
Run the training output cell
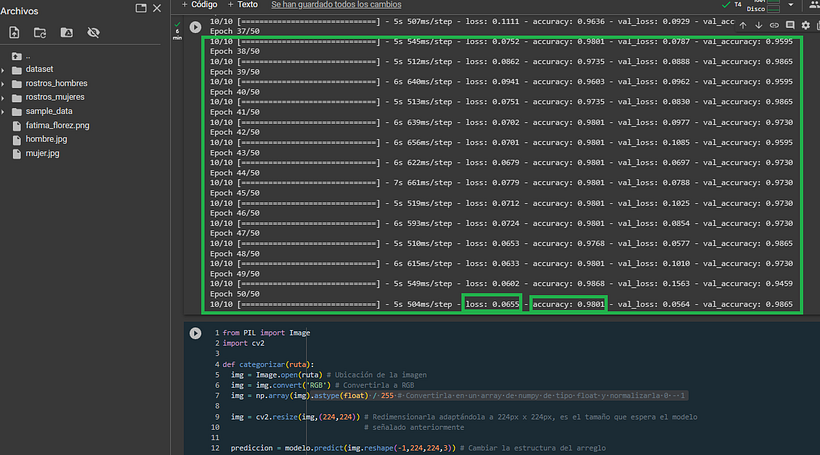pos(195,27)
